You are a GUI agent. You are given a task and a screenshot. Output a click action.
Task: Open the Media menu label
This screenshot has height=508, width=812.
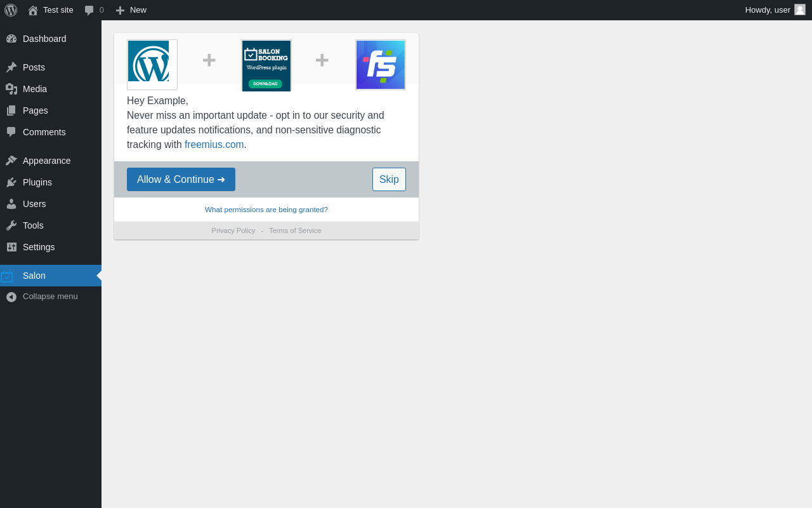click(35, 89)
